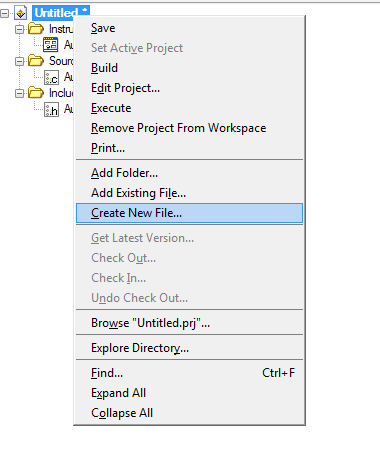
Task: Click the .h header file icon
Action: (51, 109)
